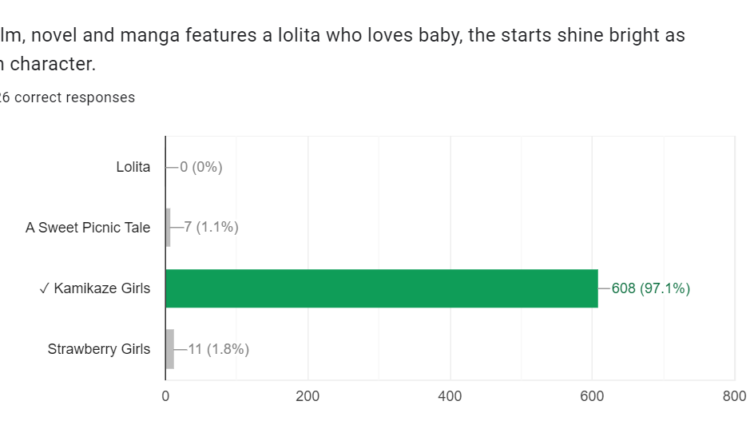Click the 800 axis tick label

click(x=733, y=395)
